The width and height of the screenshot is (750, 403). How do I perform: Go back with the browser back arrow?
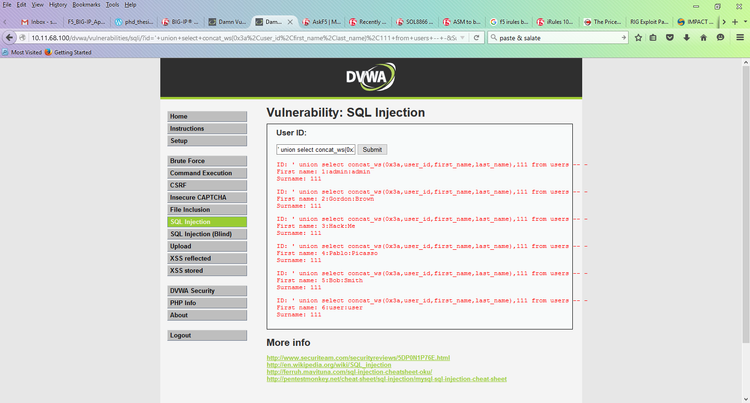(x=9, y=38)
